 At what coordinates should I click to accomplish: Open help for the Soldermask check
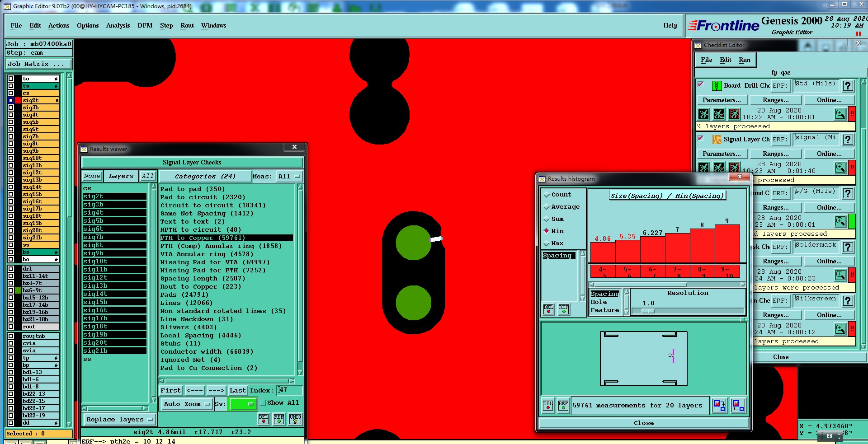click(x=848, y=247)
